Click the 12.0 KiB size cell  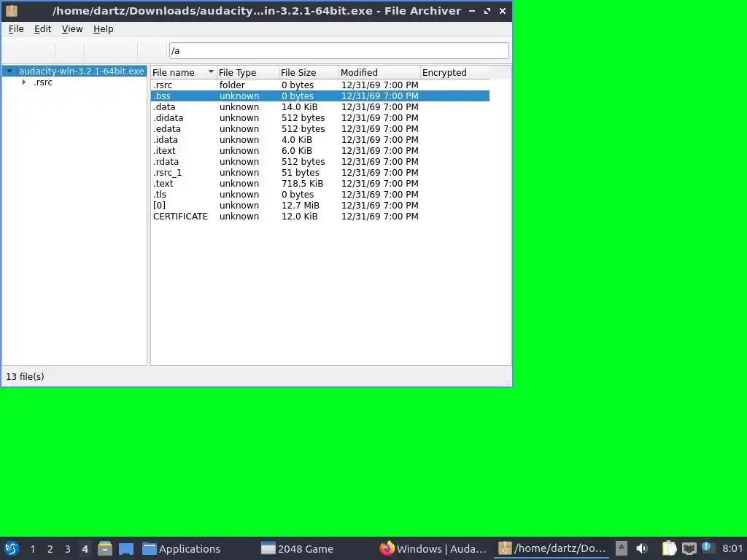pyautogui.click(x=299, y=216)
